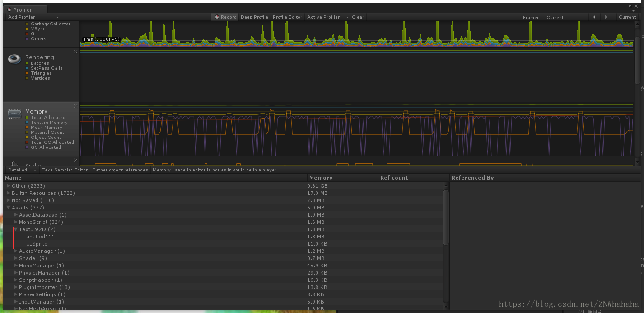Toggle VSync series color box
This screenshot has width=644, height=313.
[27, 29]
